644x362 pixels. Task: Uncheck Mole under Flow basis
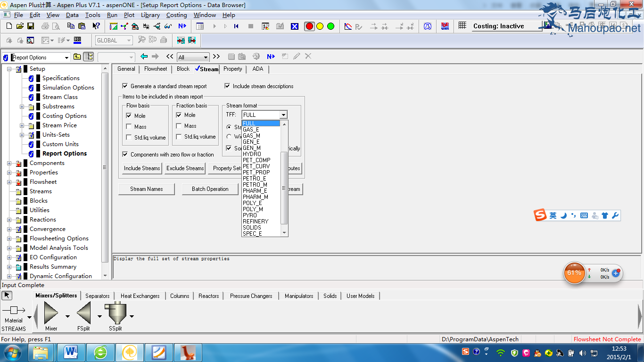pyautogui.click(x=129, y=115)
